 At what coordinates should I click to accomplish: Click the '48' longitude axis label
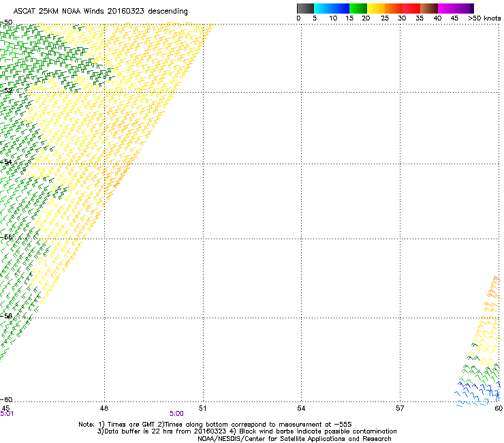coord(104,408)
